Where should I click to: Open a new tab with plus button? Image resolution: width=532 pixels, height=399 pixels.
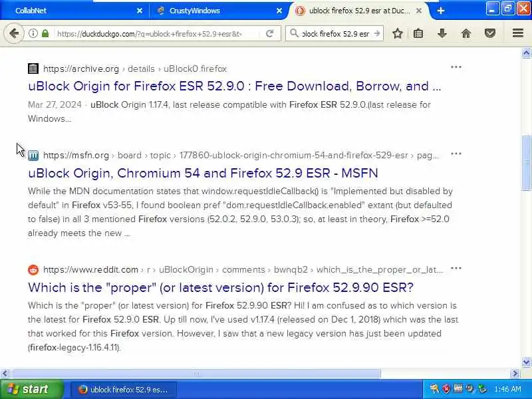click(x=441, y=11)
